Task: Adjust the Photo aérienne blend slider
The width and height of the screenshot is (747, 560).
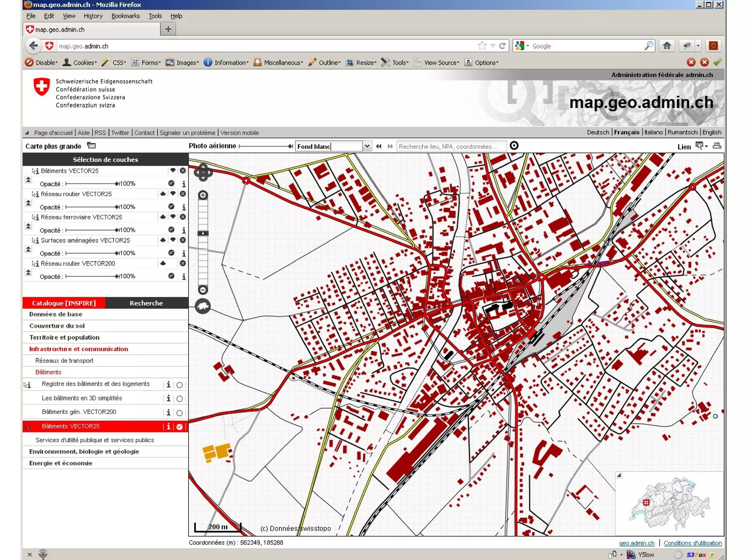Action: (x=290, y=146)
